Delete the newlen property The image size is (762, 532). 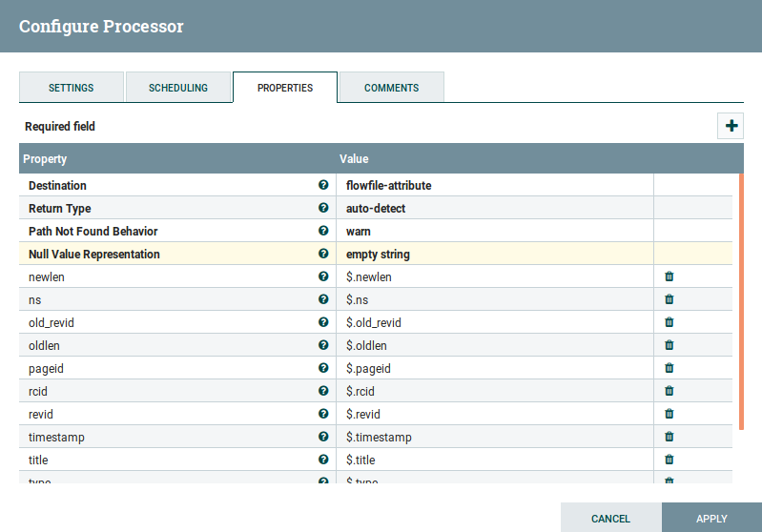[669, 276]
